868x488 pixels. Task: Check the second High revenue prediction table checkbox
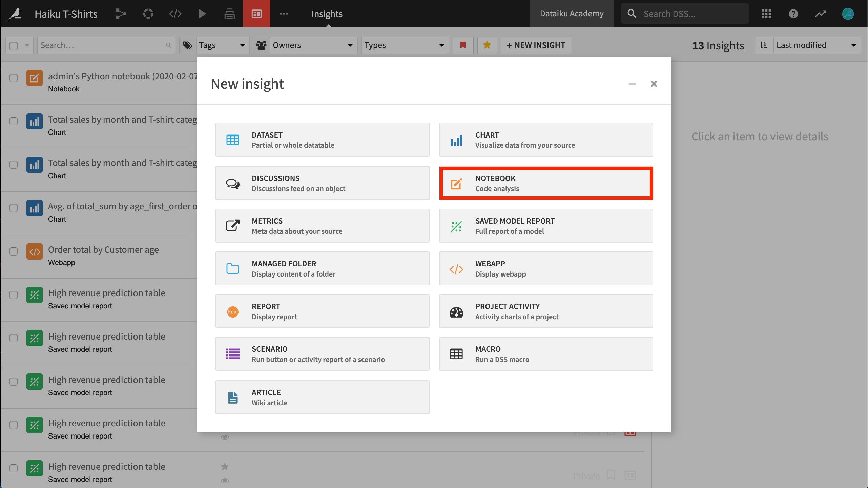(14, 338)
